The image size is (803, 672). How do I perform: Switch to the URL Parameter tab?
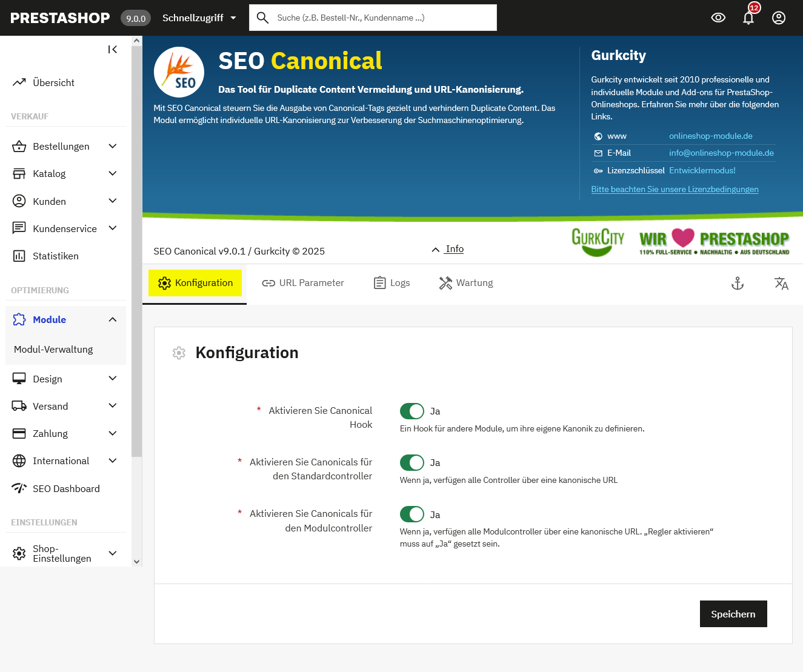[x=303, y=283]
